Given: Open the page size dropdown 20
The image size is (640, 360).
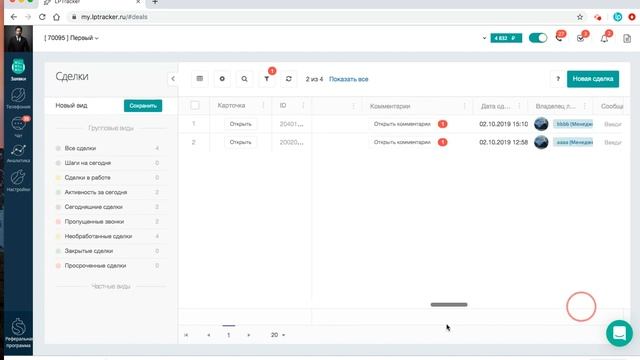Looking at the screenshot, I should [x=278, y=335].
